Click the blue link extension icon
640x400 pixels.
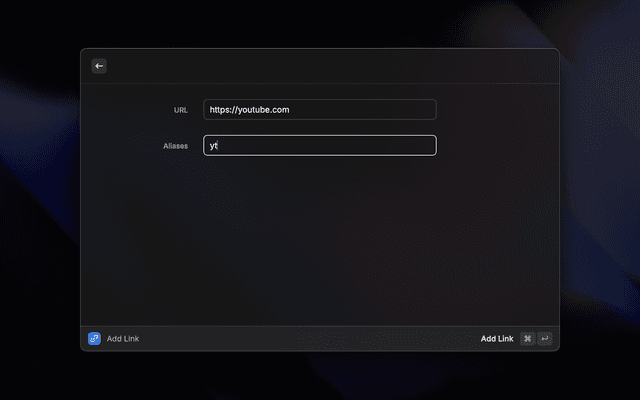pyautogui.click(x=94, y=339)
